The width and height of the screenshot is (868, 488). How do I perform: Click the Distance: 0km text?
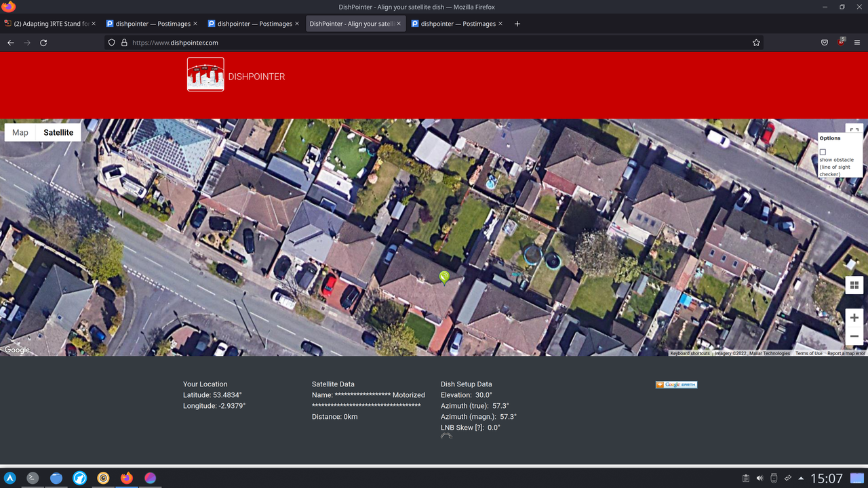(x=335, y=417)
